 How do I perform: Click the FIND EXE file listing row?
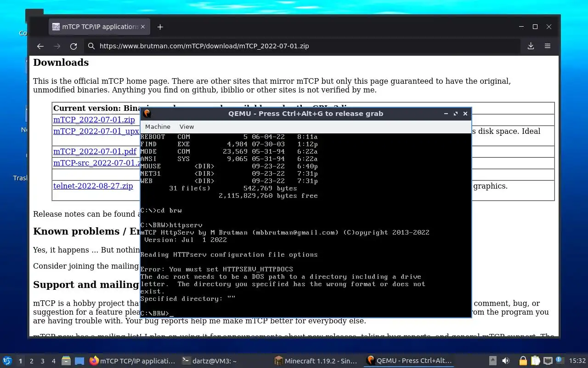(x=229, y=144)
